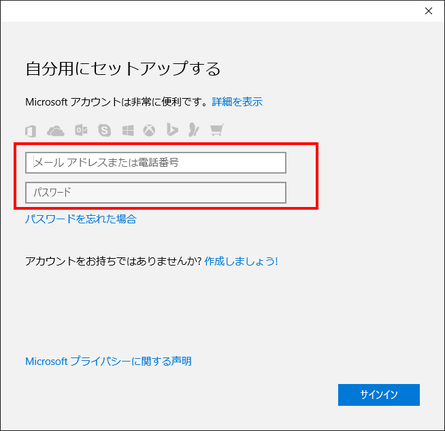Viewport: 445px width, 431px height.
Task: Open Microsoft プライバシーに関する声明 link
Action: pos(108,361)
